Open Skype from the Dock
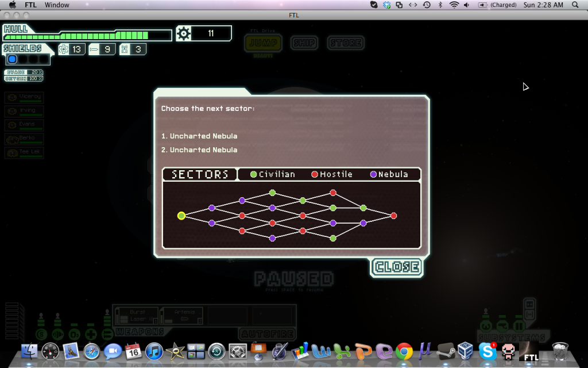 coord(487,352)
